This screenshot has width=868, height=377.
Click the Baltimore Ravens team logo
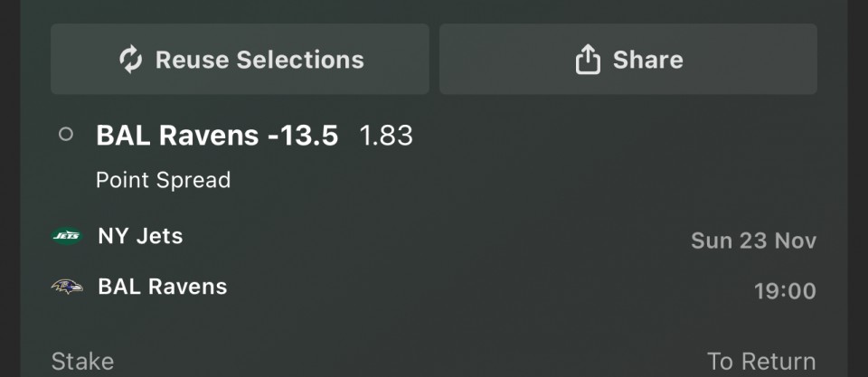[67, 287]
